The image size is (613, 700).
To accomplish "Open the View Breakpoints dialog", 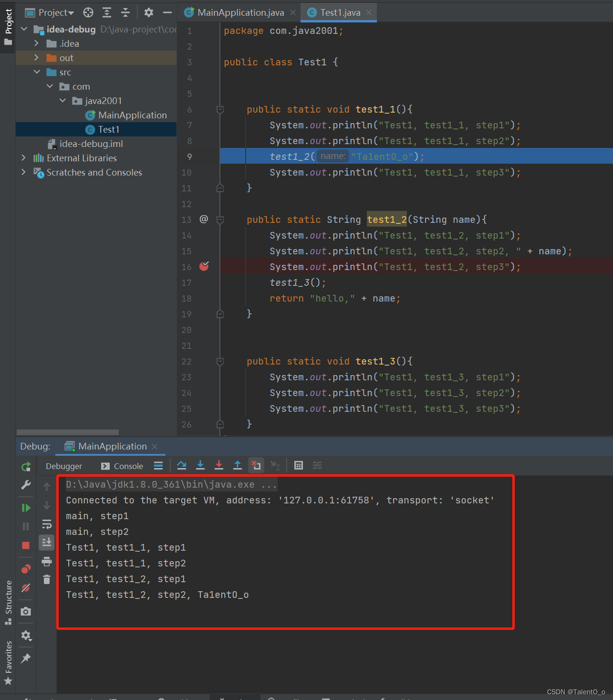I will point(26,569).
